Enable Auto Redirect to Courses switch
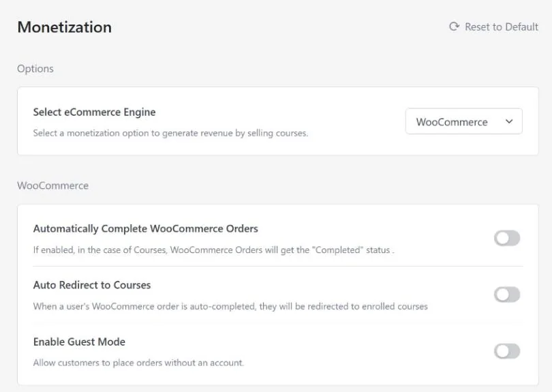552x392 pixels. click(507, 295)
